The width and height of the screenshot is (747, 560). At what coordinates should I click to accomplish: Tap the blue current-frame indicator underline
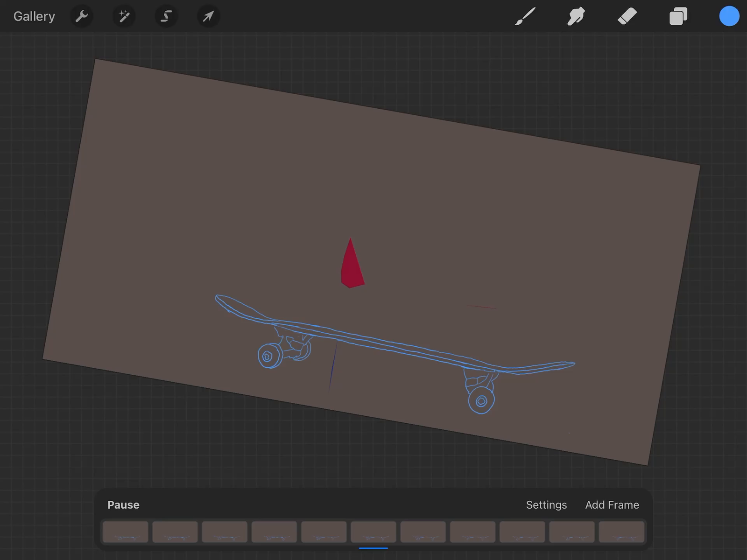click(373, 548)
